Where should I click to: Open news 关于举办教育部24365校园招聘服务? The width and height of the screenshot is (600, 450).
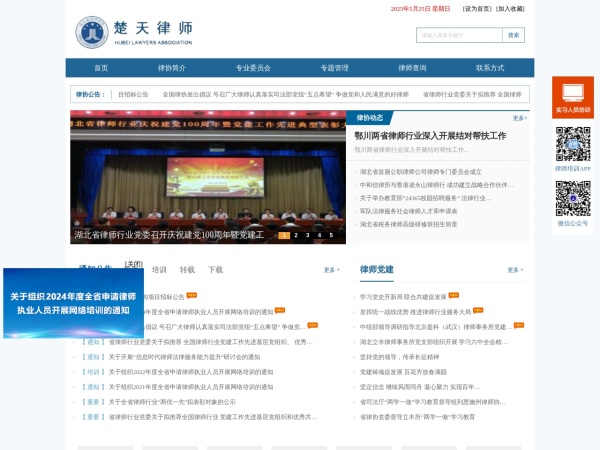click(426, 198)
